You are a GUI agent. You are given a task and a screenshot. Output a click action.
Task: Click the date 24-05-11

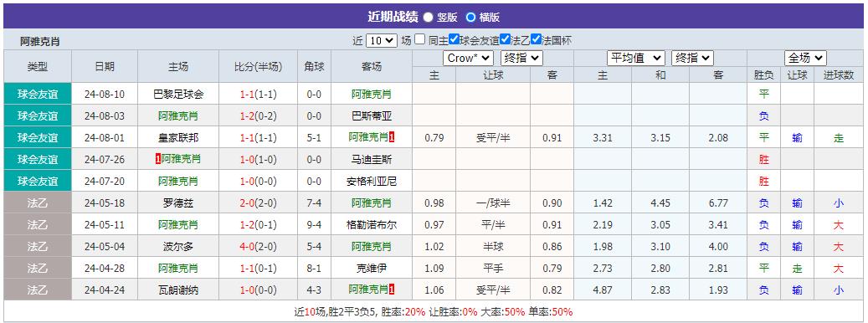[105, 225]
